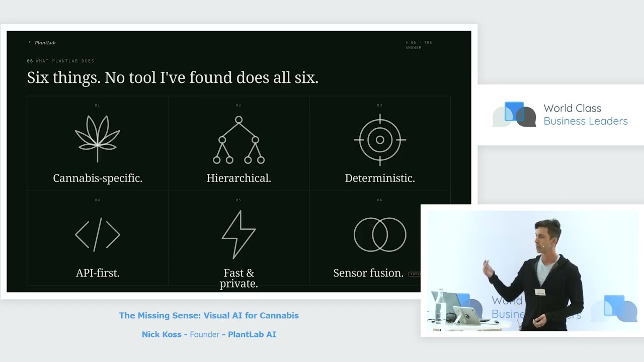
Task: Click the 'Hierarchical.' label
Action: (x=238, y=178)
